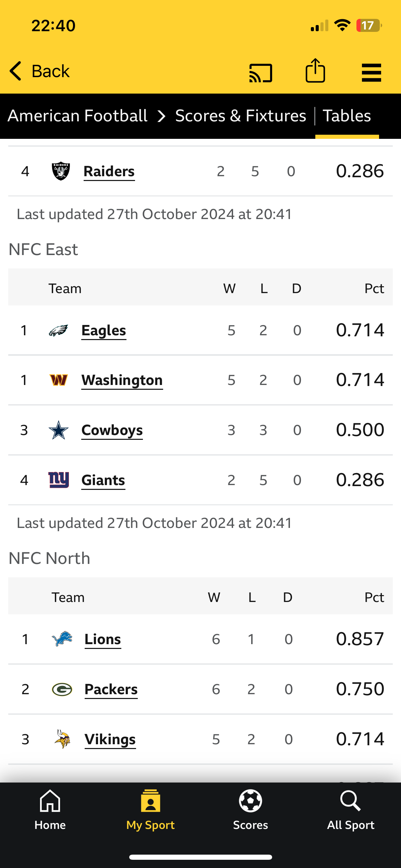Switch to the Tables tab
The height and width of the screenshot is (868, 401).
coord(347,116)
